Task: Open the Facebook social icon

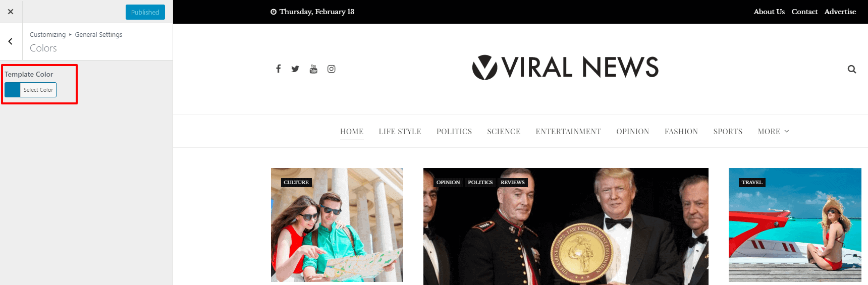Action: [x=278, y=69]
